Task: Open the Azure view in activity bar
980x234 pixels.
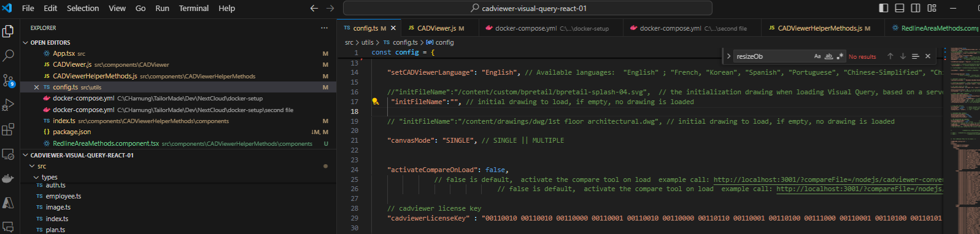Action: [9, 203]
